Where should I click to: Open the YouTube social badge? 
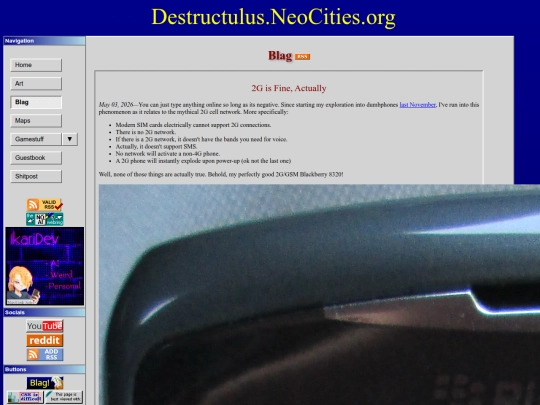45,326
